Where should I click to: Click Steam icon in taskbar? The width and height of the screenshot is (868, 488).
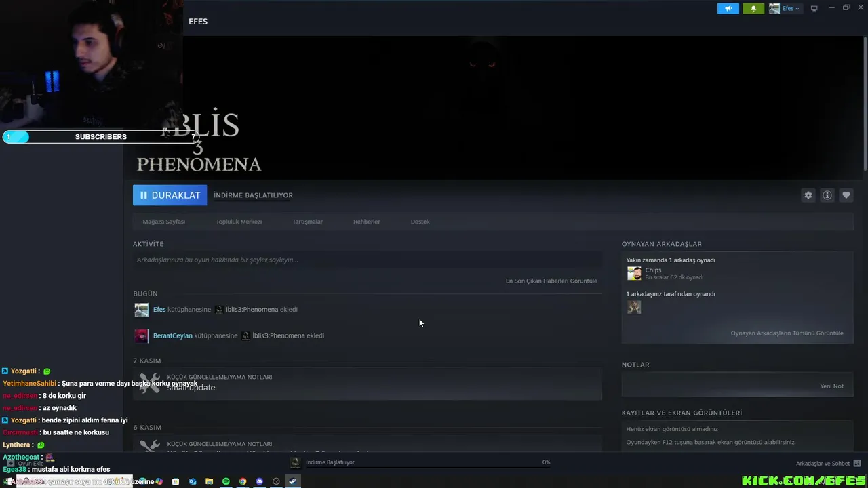292,481
